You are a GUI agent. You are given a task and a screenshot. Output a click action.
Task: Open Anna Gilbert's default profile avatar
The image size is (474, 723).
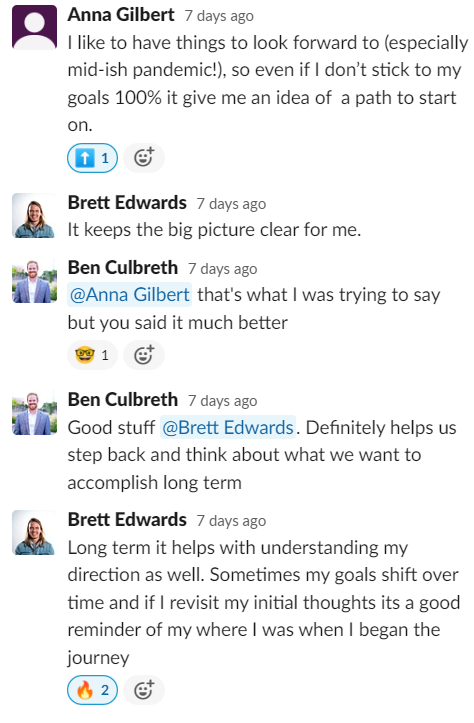(x=34, y=27)
